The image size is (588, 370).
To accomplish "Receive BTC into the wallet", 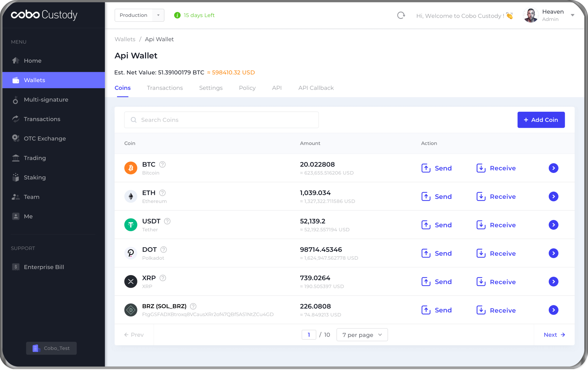I will point(496,168).
